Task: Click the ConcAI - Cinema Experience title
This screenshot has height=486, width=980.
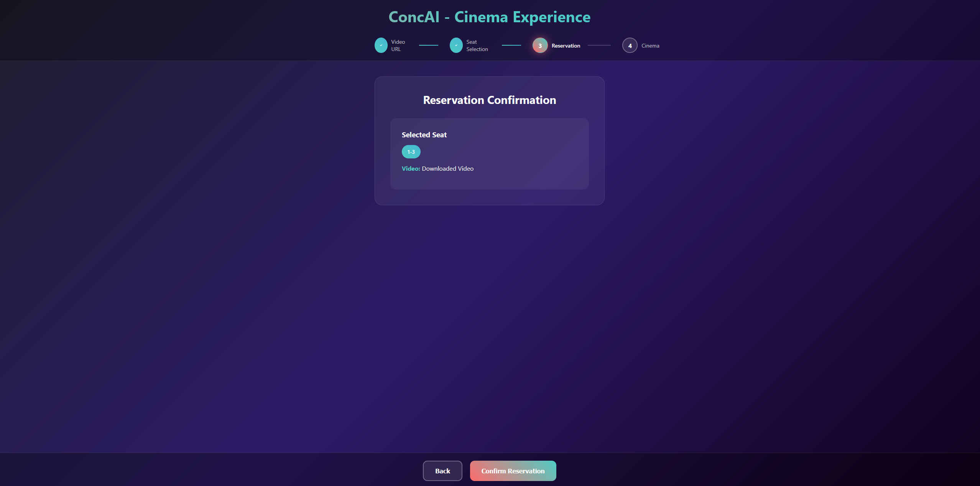Action: [x=489, y=17]
